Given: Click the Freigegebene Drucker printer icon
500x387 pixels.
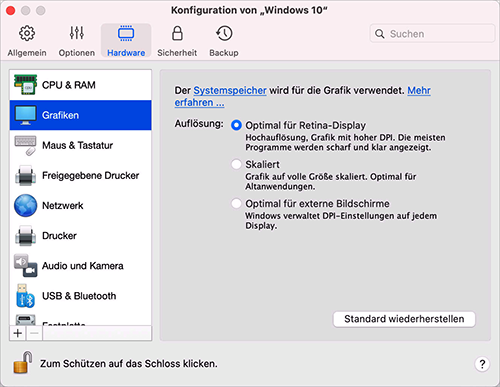Looking at the screenshot, I should tap(25, 175).
